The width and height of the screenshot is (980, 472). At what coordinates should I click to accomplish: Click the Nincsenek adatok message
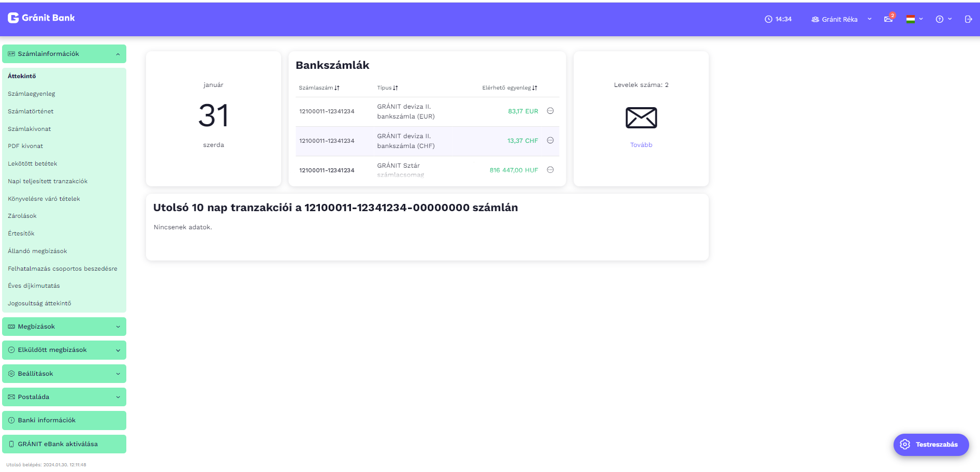click(x=183, y=227)
